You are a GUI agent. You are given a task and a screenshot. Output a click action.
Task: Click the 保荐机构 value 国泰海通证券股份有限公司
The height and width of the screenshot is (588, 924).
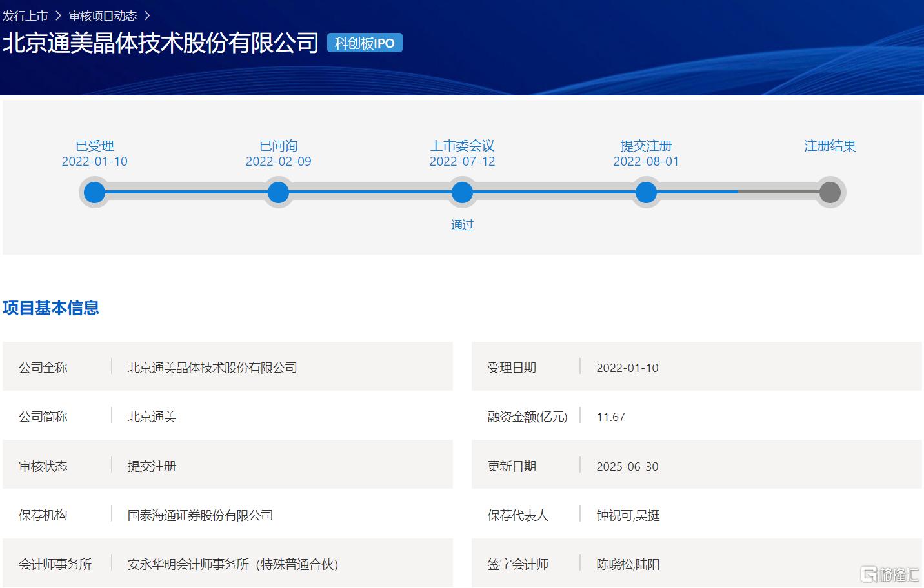200,515
